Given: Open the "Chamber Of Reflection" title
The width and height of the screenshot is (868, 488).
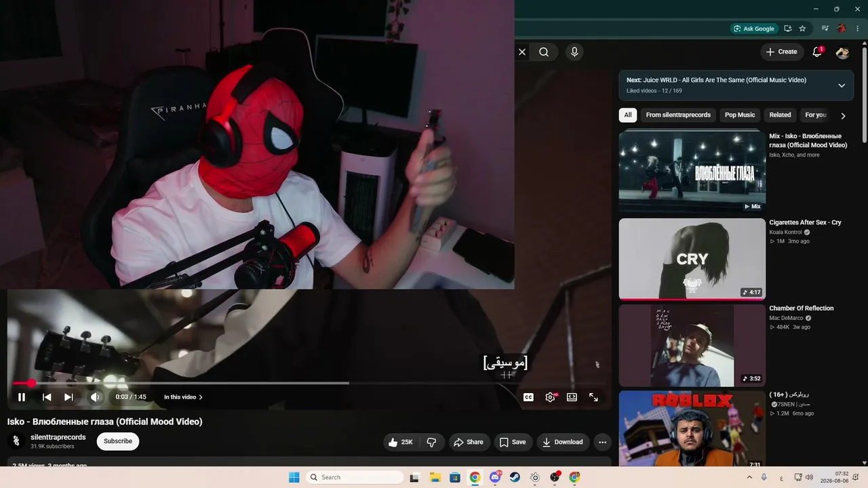Looking at the screenshot, I should 802,308.
